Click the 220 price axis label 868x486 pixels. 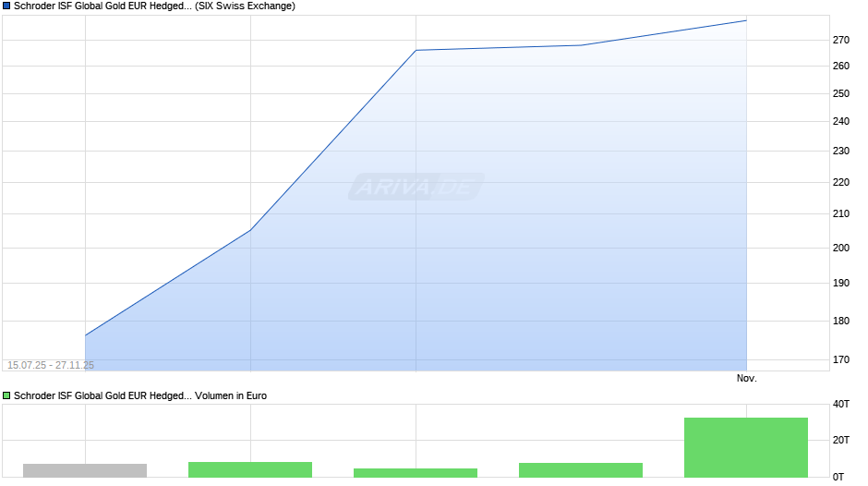click(841, 182)
